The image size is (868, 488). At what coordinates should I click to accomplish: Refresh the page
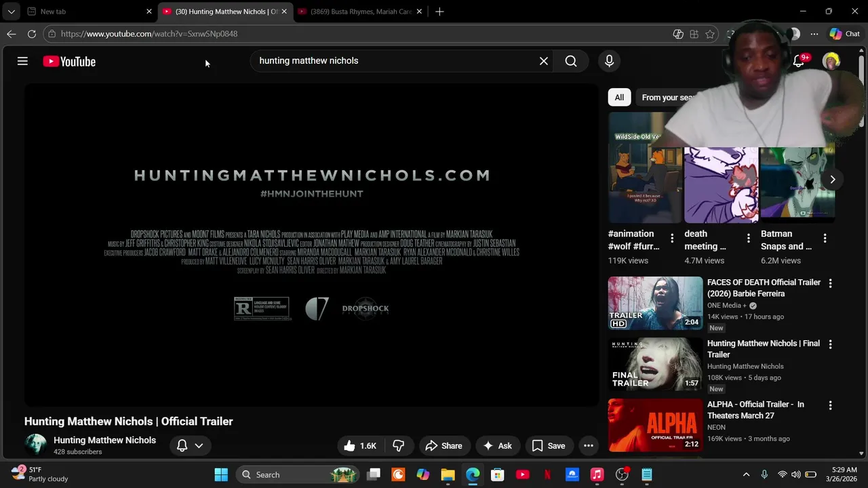point(31,34)
